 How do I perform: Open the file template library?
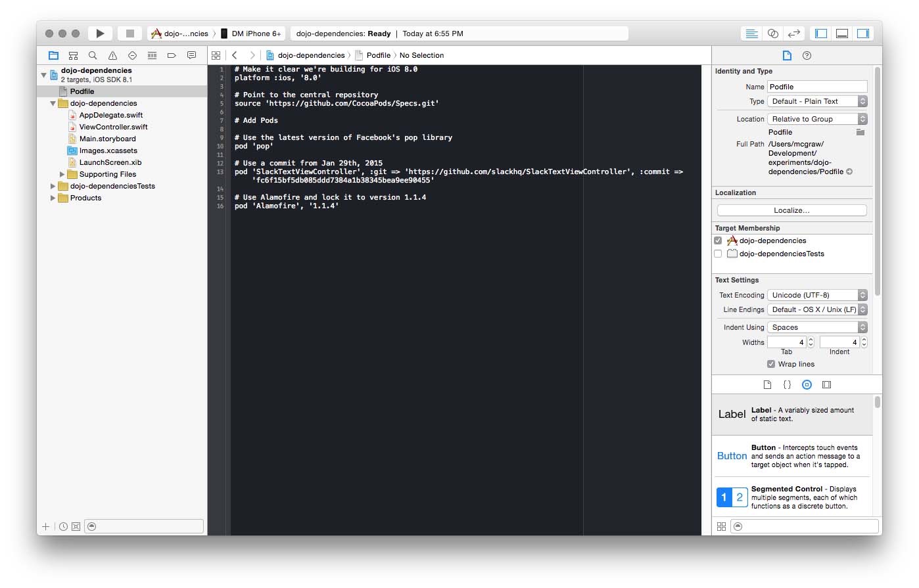(x=767, y=384)
